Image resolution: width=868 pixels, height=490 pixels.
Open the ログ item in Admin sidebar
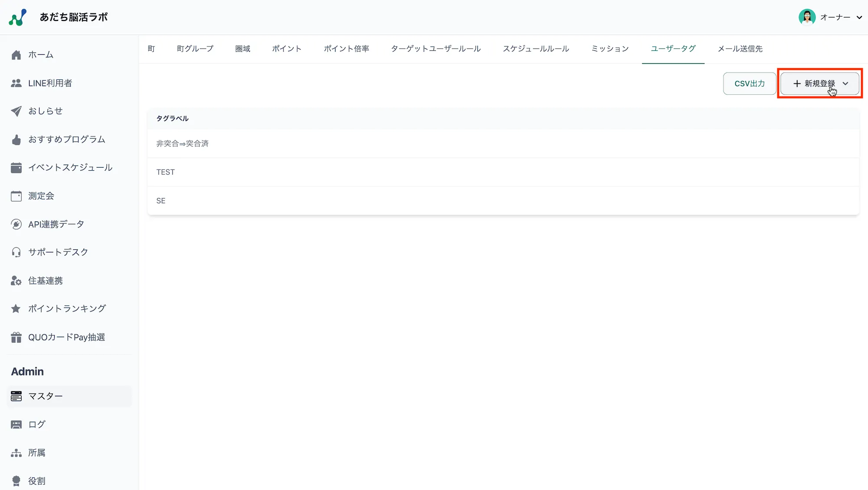pos(37,424)
